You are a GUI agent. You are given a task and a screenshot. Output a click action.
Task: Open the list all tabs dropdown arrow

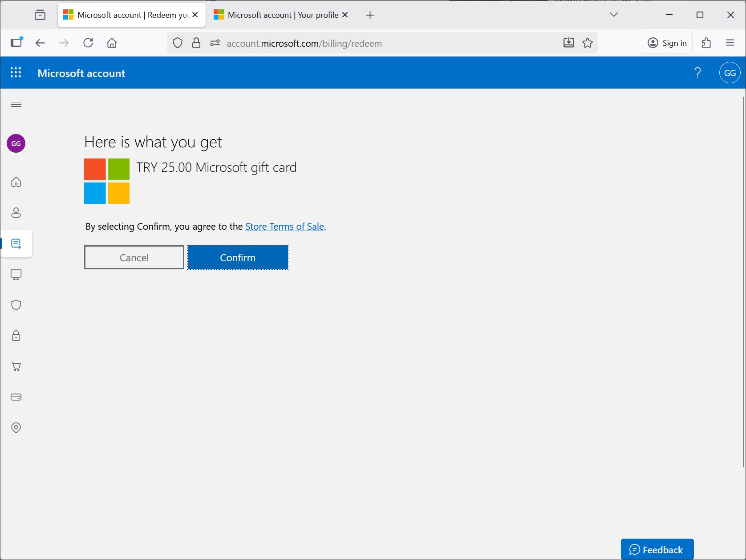click(x=614, y=15)
